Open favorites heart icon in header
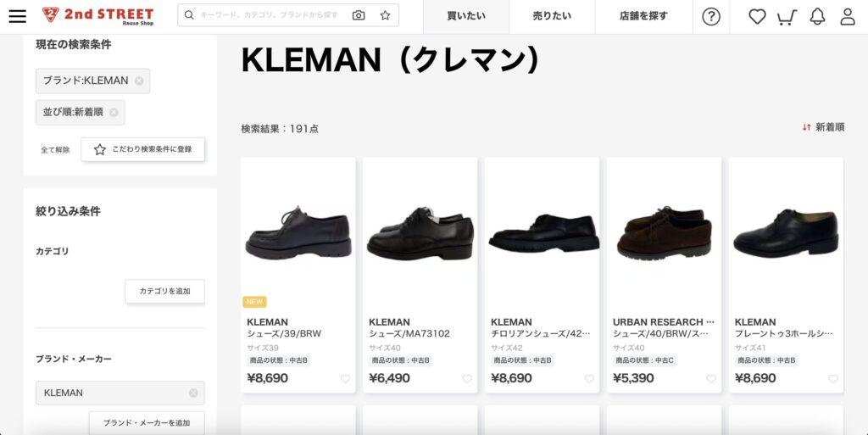The image size is (868, 435). (x=757, y=17)
